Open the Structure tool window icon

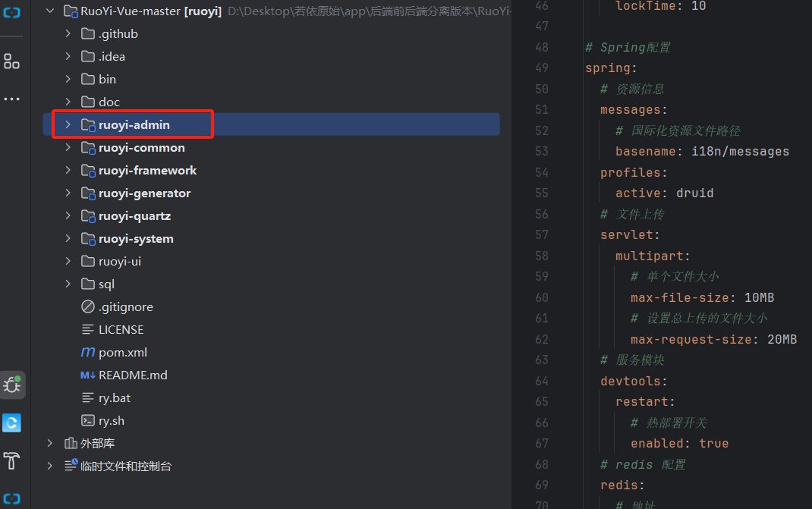[11, 61]
